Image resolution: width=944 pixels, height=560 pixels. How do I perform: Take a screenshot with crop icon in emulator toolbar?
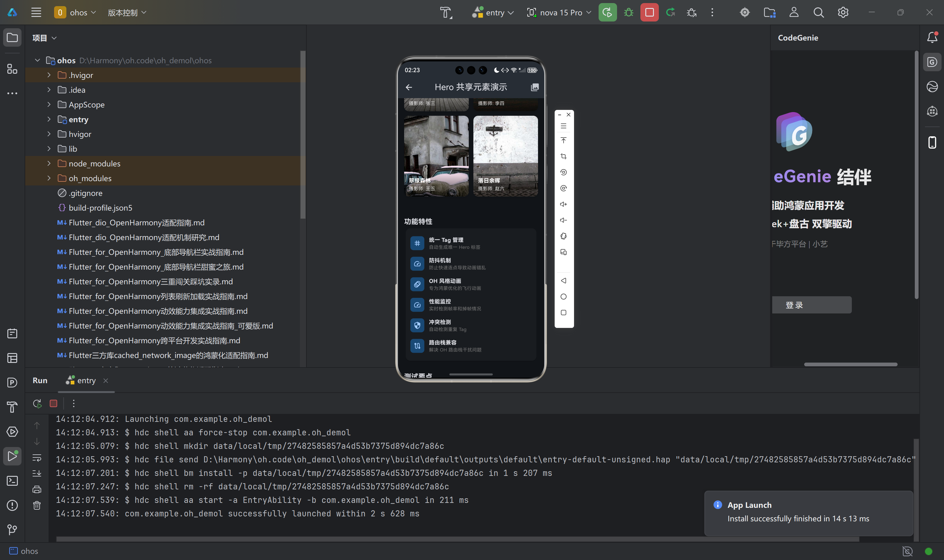pos(563,156)
